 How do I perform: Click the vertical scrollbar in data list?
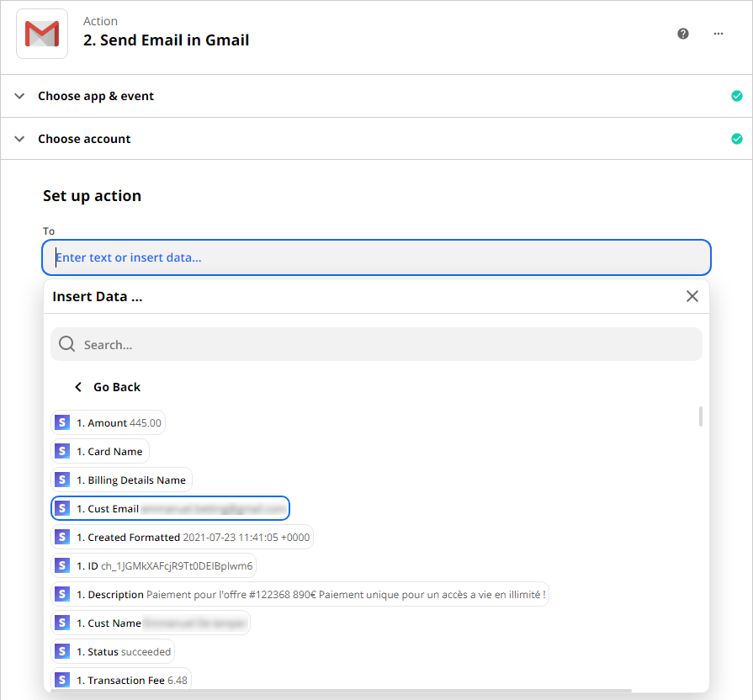click(701, 416)
